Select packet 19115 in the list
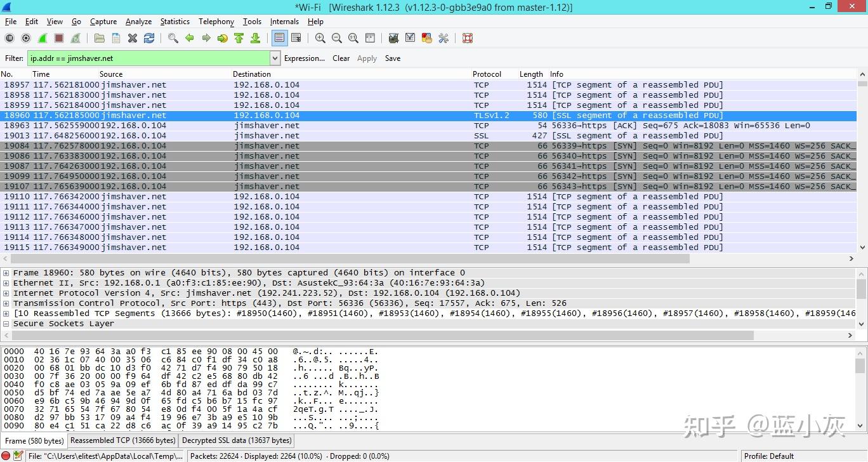This screenshot has height=462, width=868. (x=428, y=247)
